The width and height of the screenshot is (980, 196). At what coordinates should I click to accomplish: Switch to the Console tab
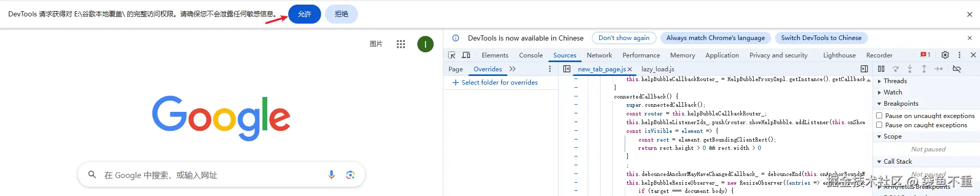(x=531, y=55)
